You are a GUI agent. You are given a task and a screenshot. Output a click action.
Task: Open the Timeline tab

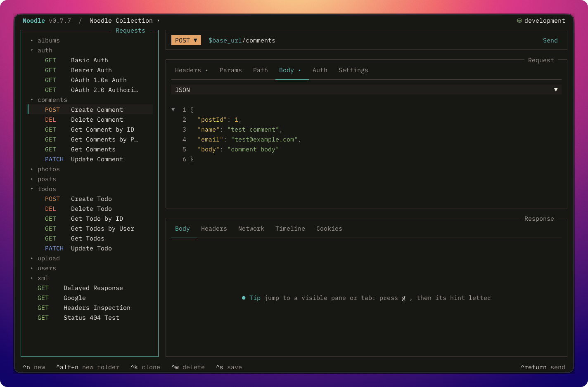(290, 229)
